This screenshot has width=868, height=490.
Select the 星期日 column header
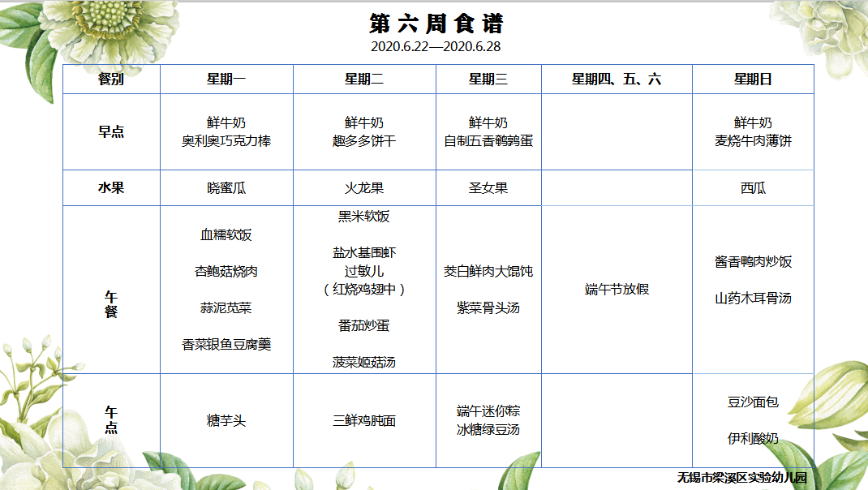pos(753,80)
